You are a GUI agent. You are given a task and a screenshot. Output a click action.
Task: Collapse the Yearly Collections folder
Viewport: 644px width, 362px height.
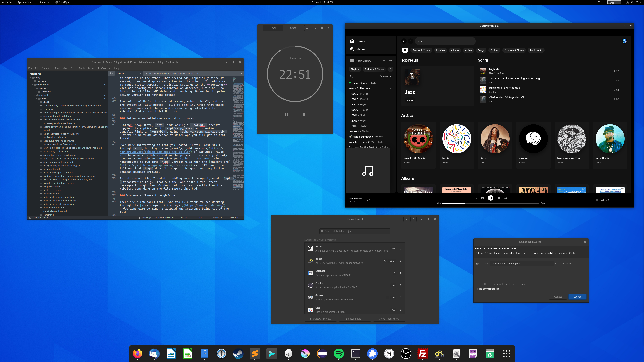point(391,88)
